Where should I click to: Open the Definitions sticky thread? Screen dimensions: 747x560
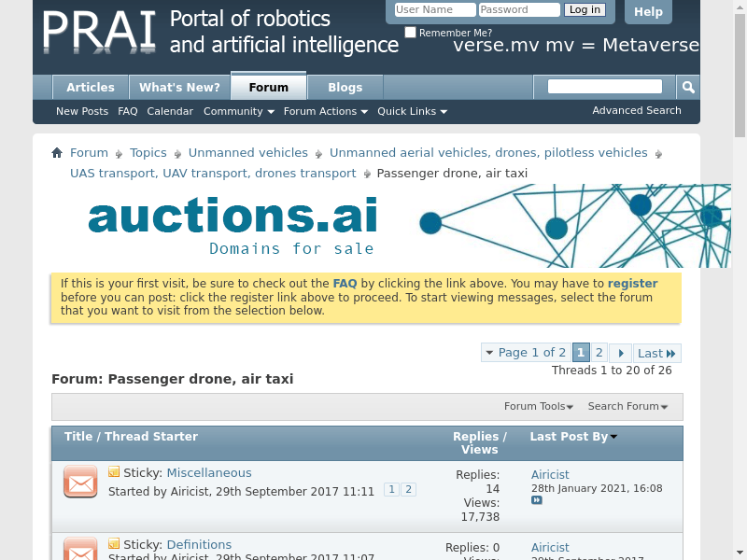click(x=199, y=544)
